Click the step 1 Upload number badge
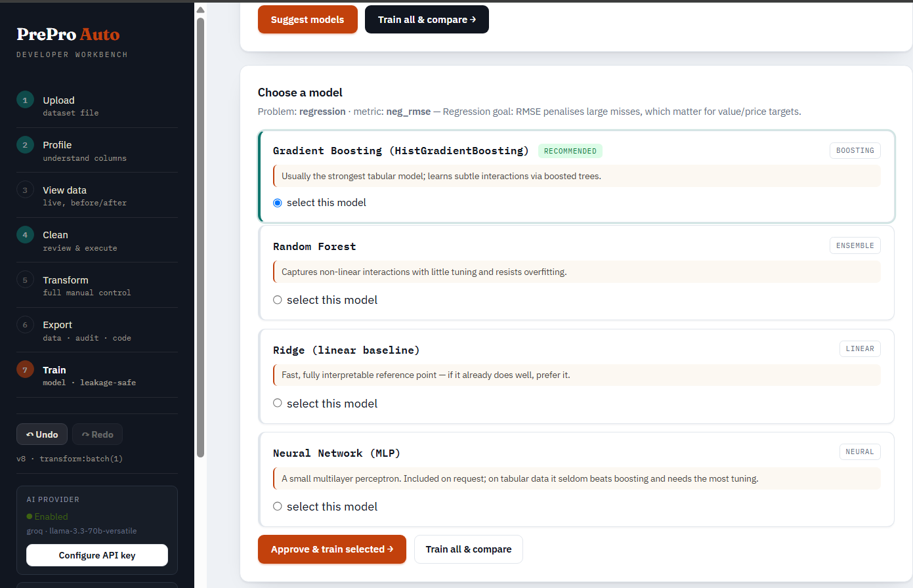 point(25,100)
